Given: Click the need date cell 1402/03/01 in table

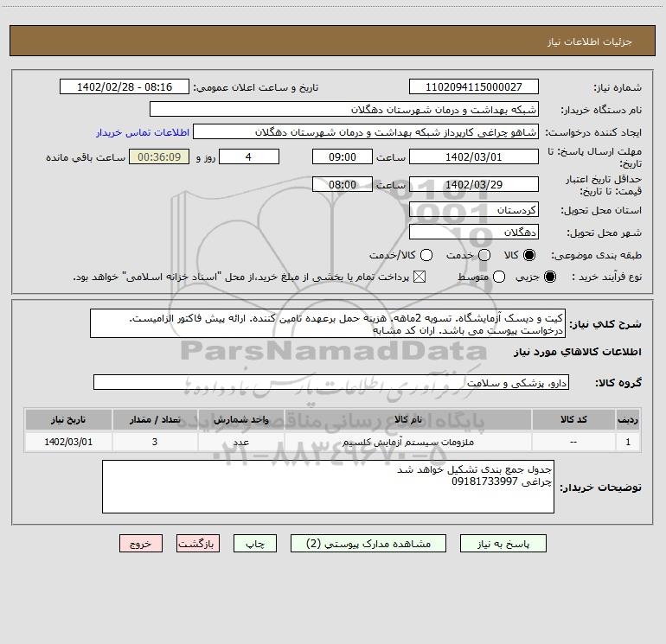Looking at the screenshot, I should pyautogui.click(x=68, y=442).
